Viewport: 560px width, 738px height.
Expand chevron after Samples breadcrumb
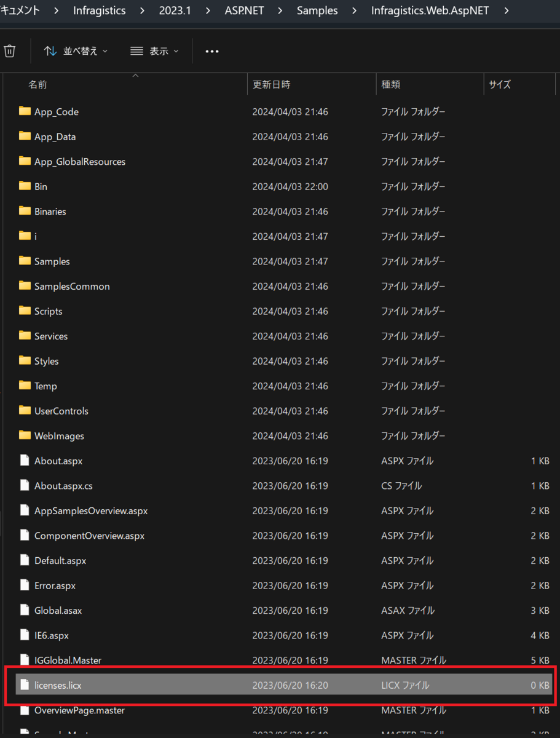tap(355, 10)
